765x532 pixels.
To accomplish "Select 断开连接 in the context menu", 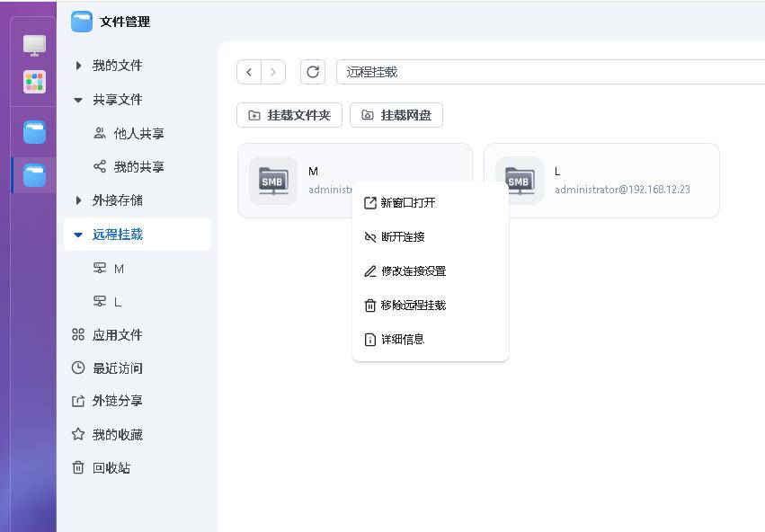I will 402,237.
